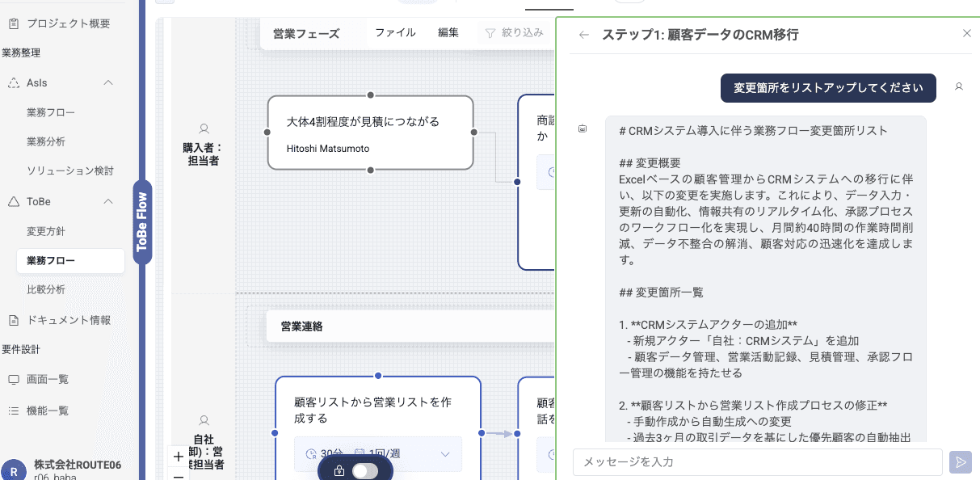
Task: Click the zoom-in plus icon on the canvas
Action: point(178,457)
